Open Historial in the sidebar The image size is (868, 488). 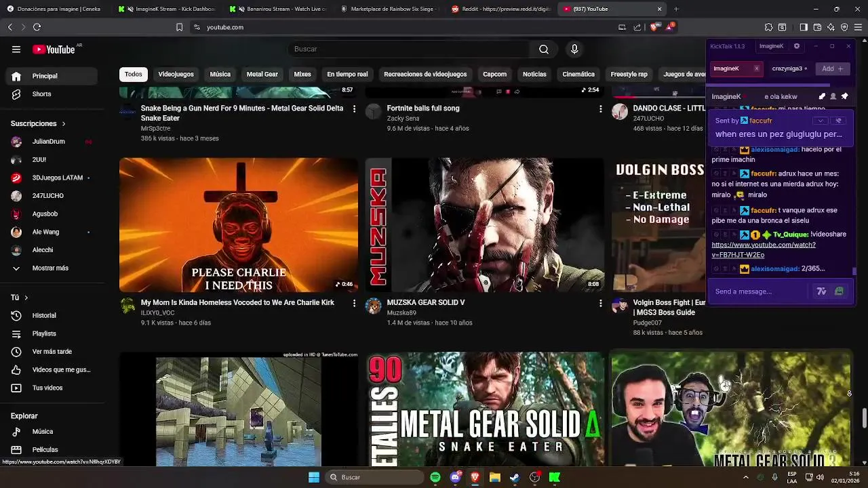point(52,316)
